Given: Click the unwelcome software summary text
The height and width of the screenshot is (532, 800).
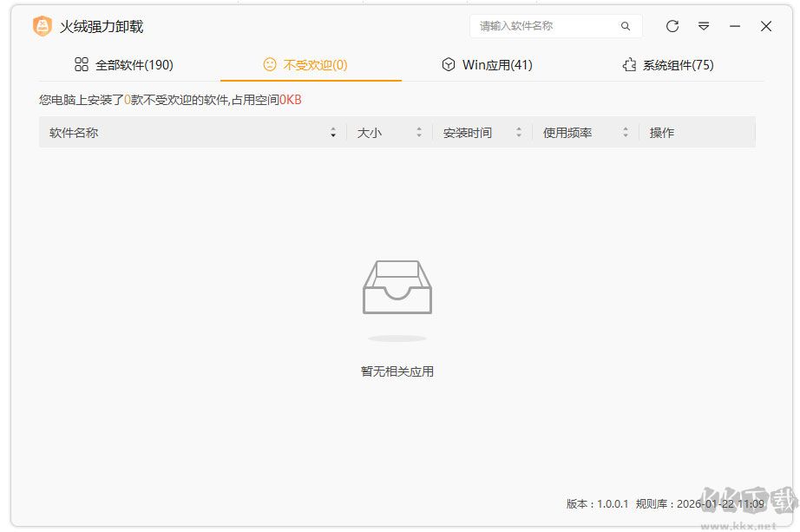Looking at the screenshot, I should pos(170,100).
